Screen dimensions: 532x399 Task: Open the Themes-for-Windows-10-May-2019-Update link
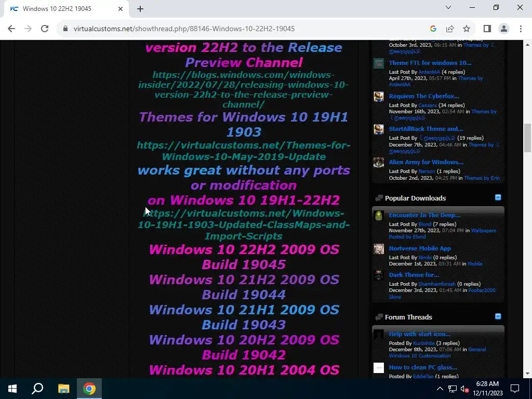tap(243, 151)
